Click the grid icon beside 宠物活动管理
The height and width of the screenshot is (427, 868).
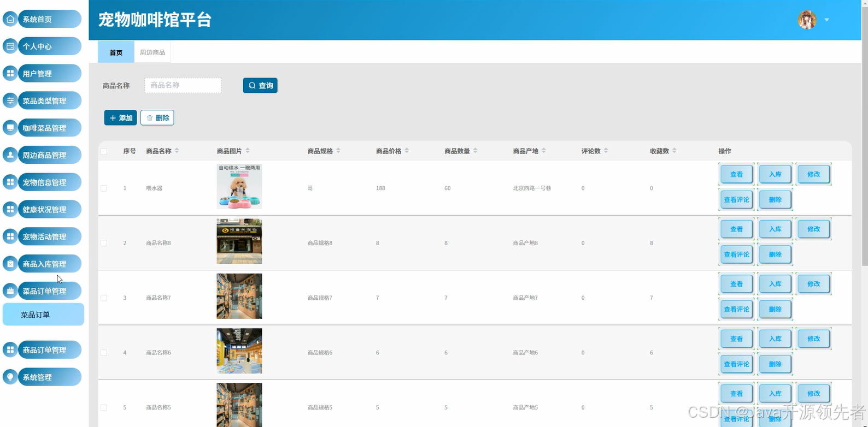[x=10, y=236]
